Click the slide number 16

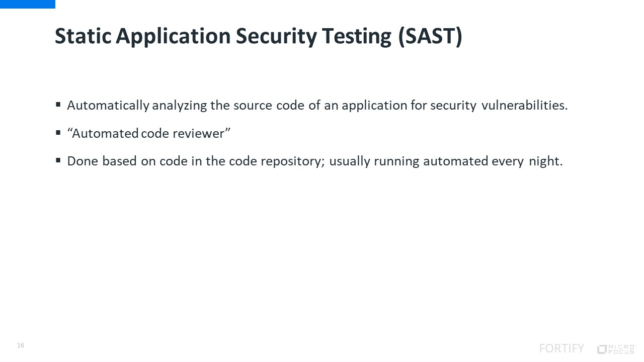click(x=21, y=345)
